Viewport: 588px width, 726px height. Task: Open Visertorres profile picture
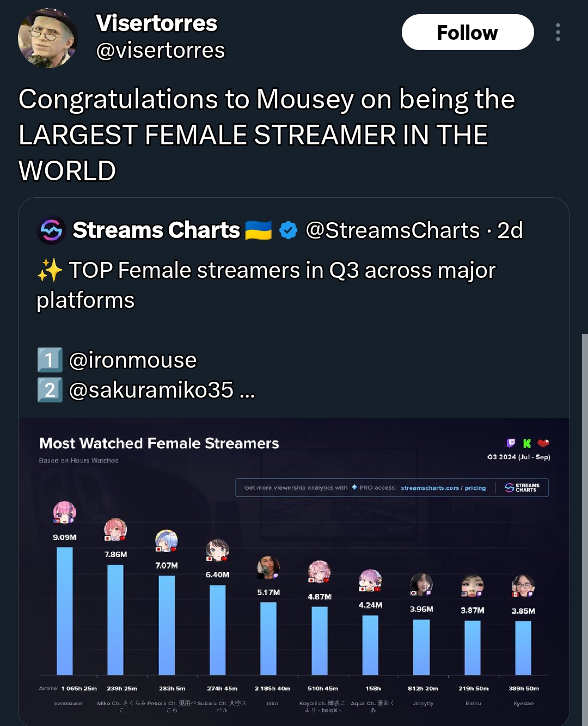coord(48,38)
